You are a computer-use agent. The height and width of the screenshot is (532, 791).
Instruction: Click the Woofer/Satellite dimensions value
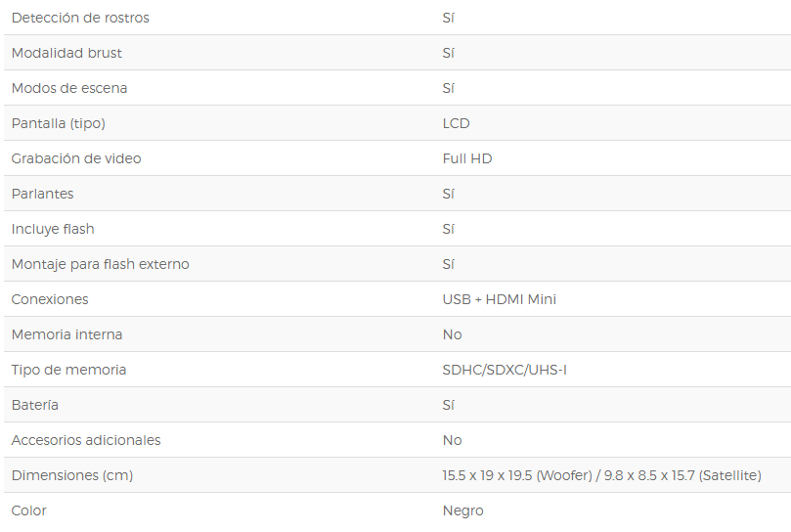(x=602, y=475)
